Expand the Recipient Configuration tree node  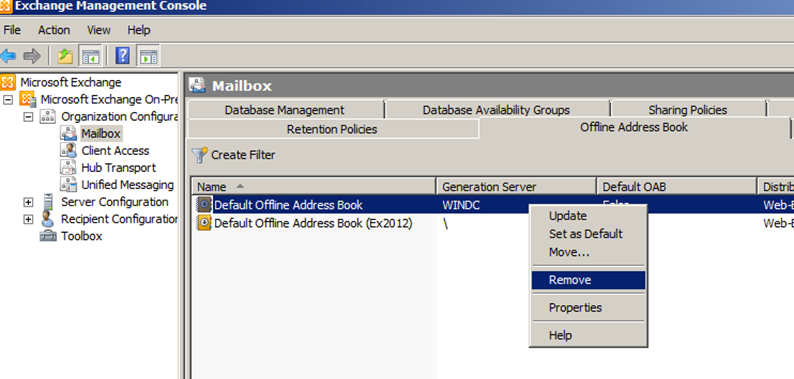[x=28, y=219]
